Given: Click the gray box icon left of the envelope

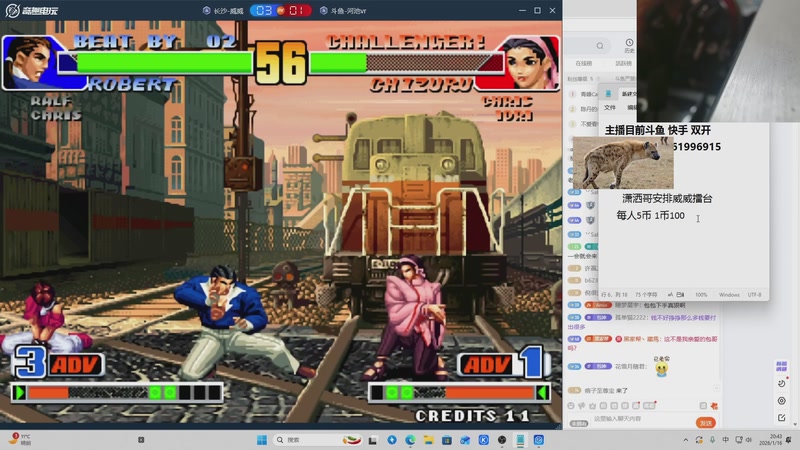Looking at the screenshot, I should click(703, 406).
